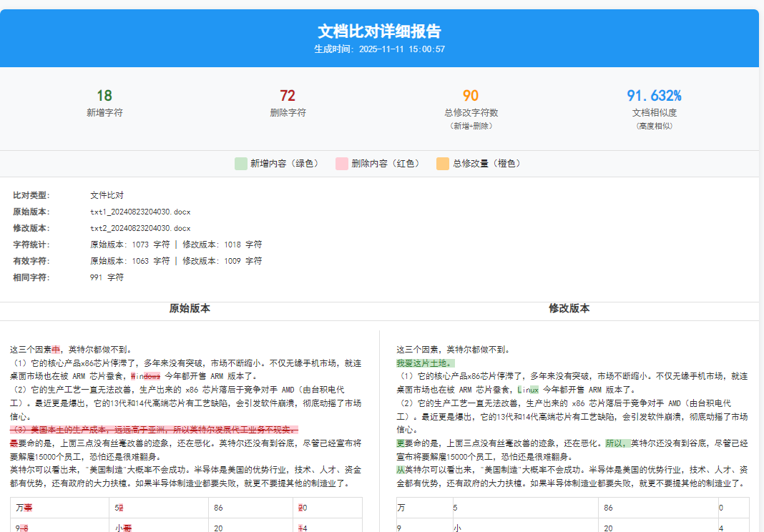Click the total modified count 90
This screenshot has height=532, width=764.
coord(471,96)
